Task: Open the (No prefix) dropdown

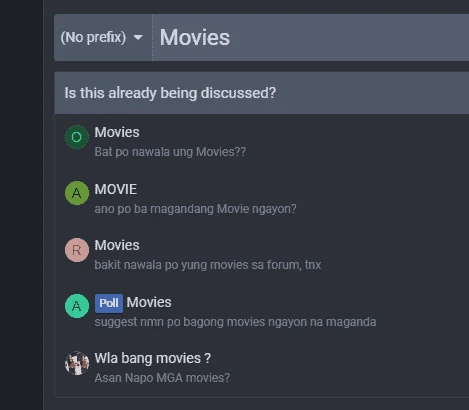Action: tap(103, 37)
